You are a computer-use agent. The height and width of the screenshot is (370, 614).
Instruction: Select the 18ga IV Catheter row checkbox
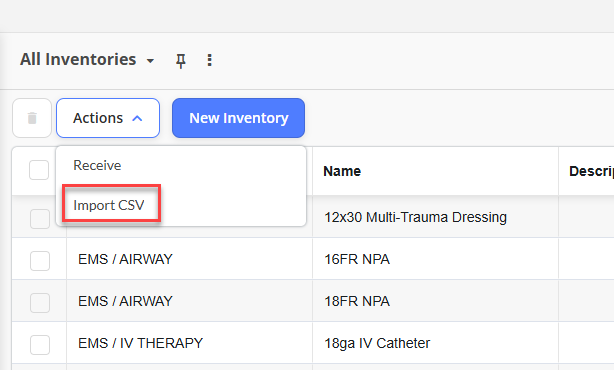(40, 345)
